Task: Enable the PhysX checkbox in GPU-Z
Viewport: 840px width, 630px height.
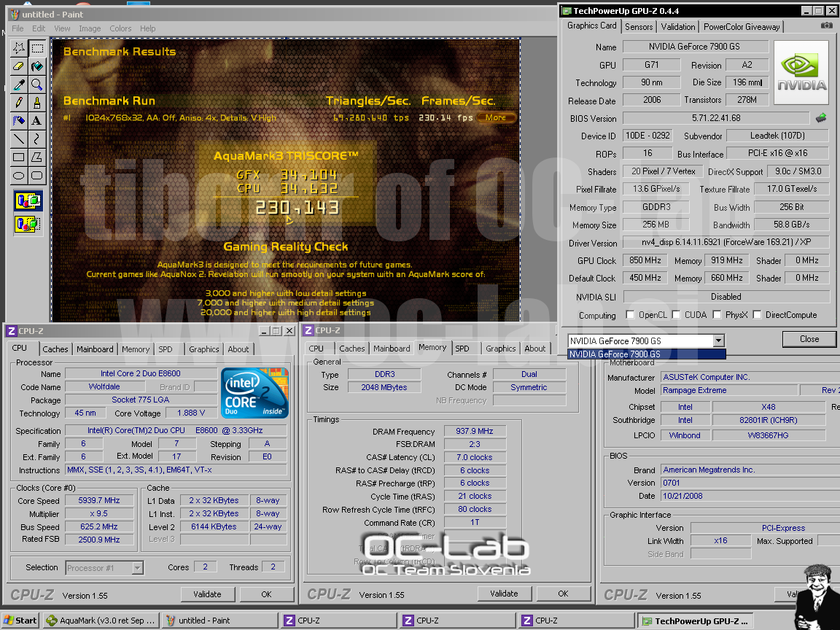Action: pos(717,314)
